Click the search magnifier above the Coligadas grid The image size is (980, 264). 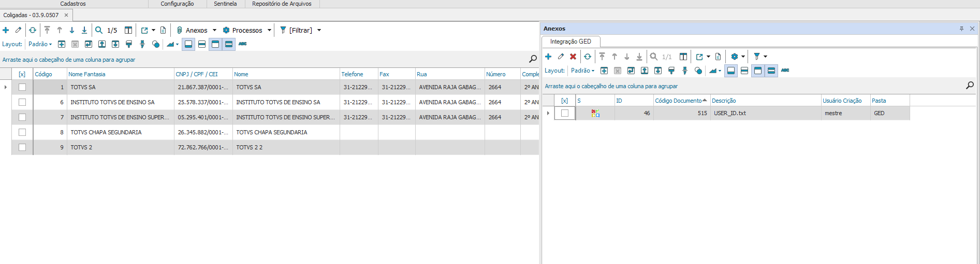click(x=533, y=59)
